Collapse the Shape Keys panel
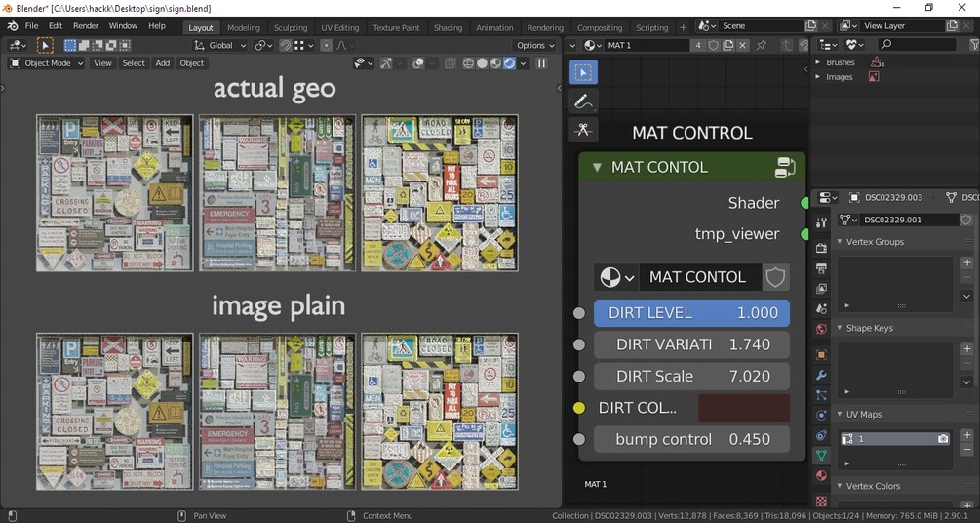980x523 pixels. (840, 329)
